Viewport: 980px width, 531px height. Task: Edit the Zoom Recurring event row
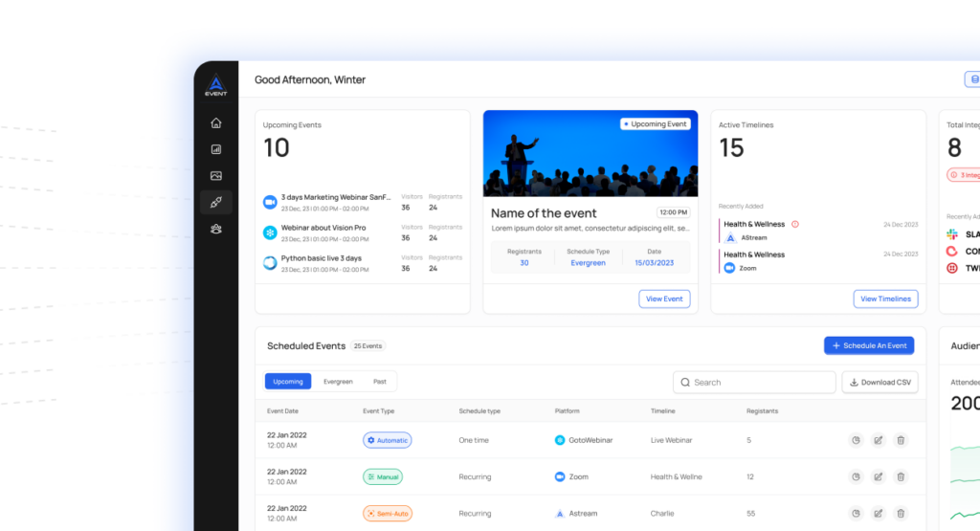(879, 476)
